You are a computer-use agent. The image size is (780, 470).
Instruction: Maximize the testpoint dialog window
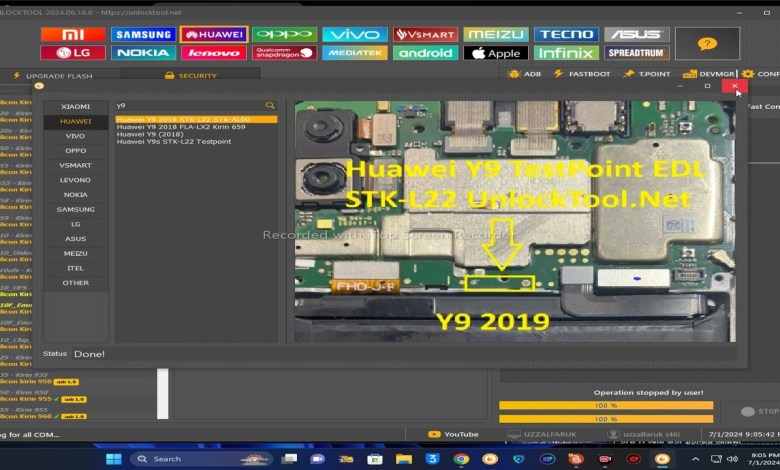click(x=707, y=86)
